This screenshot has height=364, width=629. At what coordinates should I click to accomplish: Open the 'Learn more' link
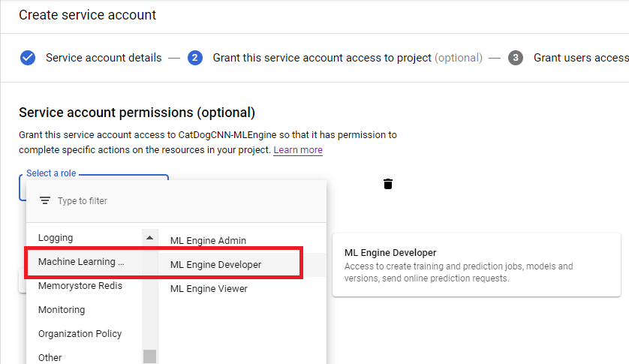[x=298, y=150]
